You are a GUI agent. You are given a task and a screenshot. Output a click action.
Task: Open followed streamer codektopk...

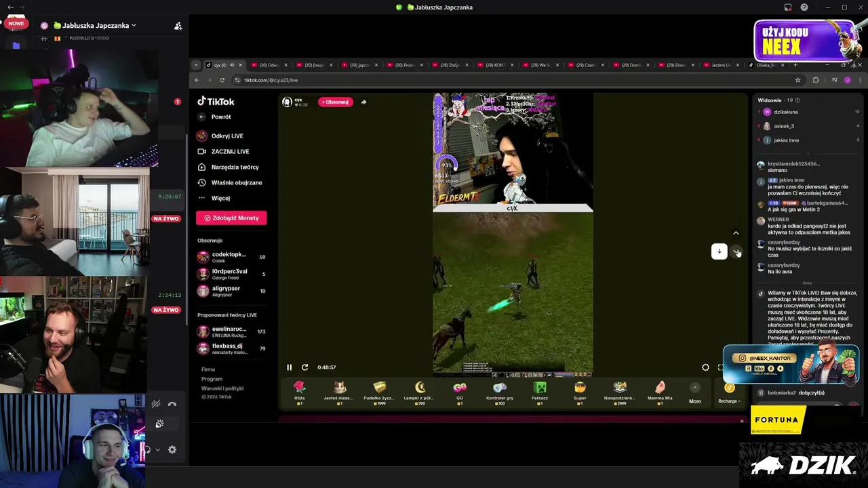[x=231, y=257]
